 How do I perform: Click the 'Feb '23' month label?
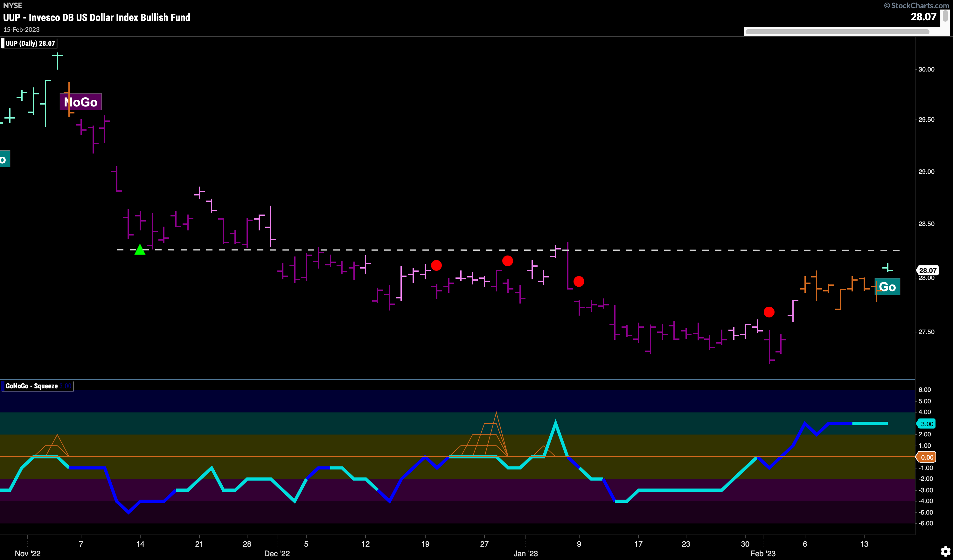pos(763,553)
